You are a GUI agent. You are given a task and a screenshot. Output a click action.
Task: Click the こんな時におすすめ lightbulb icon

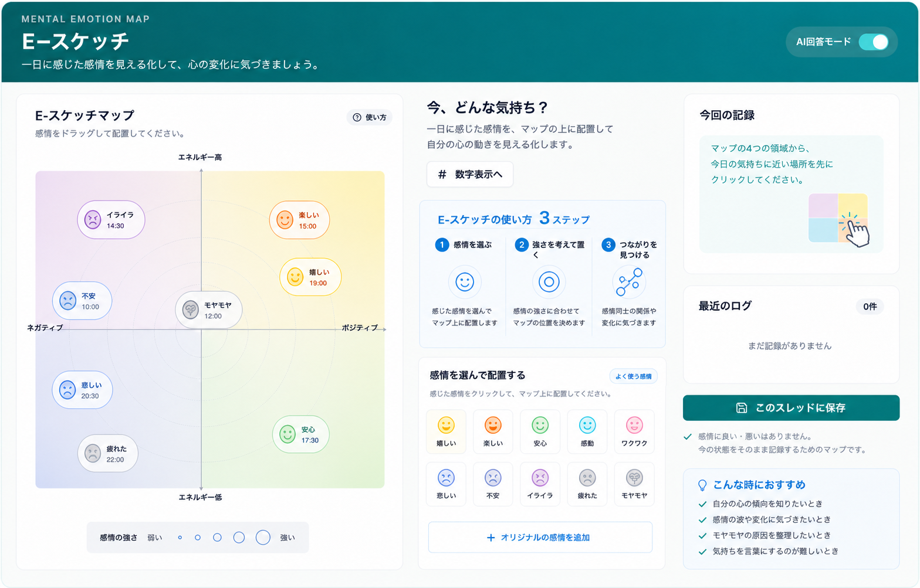(x=702, y=485)
